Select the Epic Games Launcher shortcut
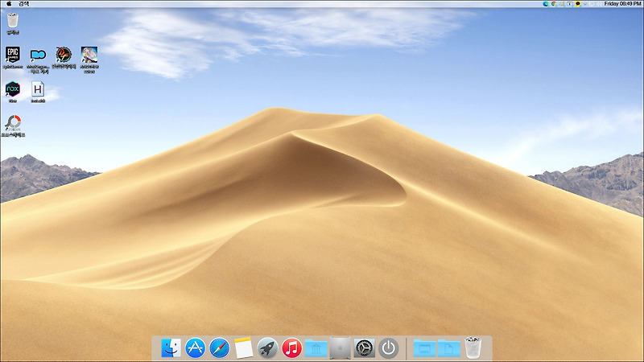The width and height of the screenshot is (644, 362). (x=13, y=57)
